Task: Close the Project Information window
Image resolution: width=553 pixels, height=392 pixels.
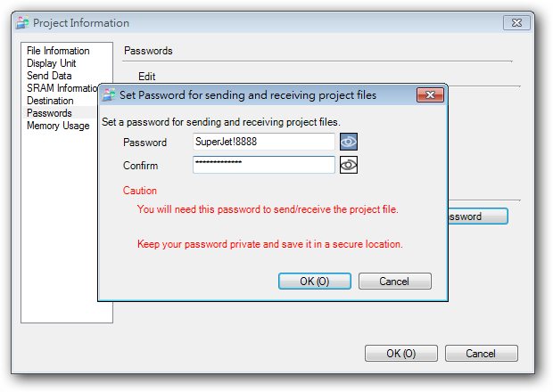Action: point(517,22)
